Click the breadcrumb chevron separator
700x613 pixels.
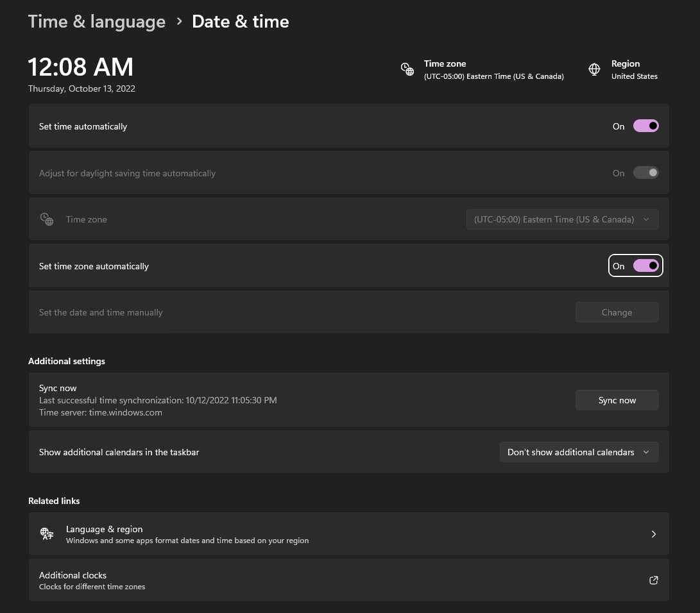tap(179, 21)
